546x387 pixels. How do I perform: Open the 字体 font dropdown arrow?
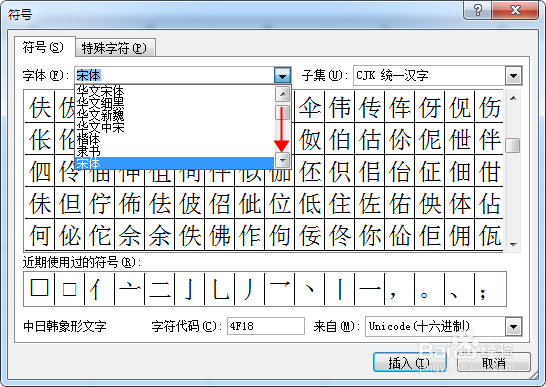pos(282,75)
